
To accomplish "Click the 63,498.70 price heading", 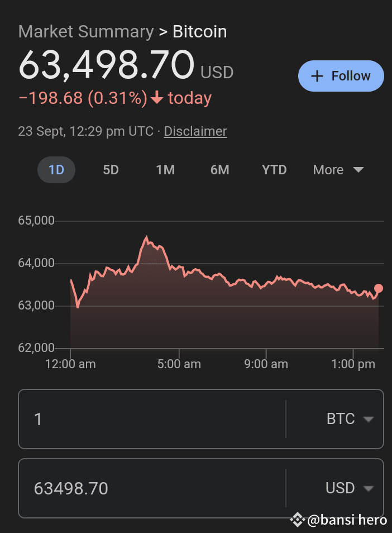I will pos(106,65).
